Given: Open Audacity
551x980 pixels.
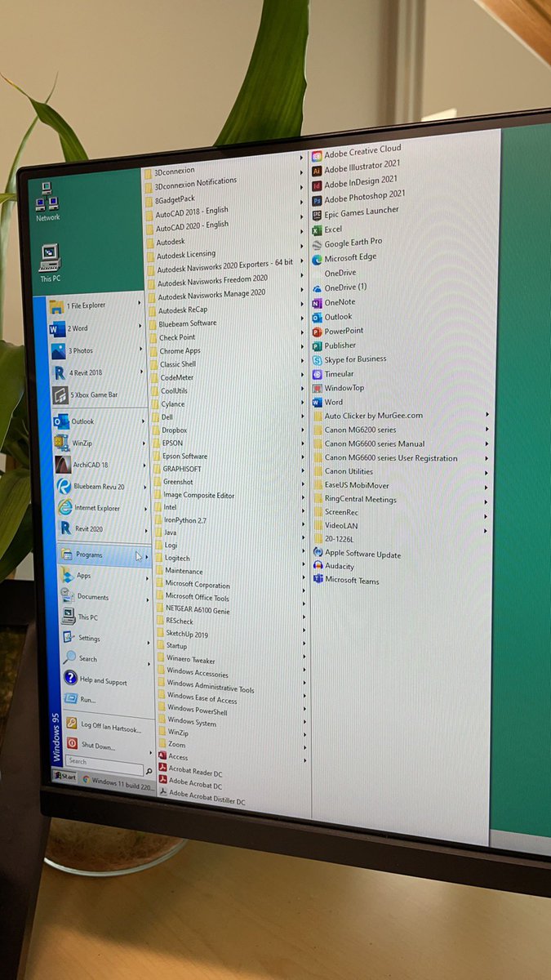Looking at the screenshot, I should tap(334, 566).
